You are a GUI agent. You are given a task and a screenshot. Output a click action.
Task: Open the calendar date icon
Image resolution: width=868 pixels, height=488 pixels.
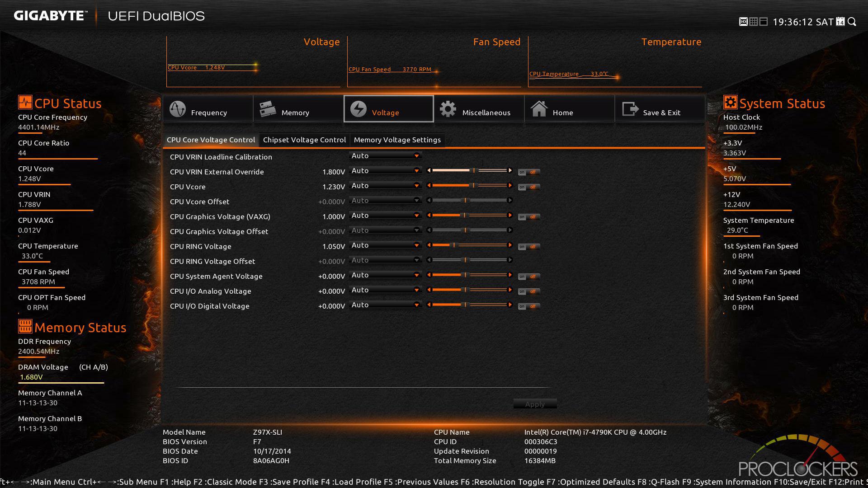(840, 22)
